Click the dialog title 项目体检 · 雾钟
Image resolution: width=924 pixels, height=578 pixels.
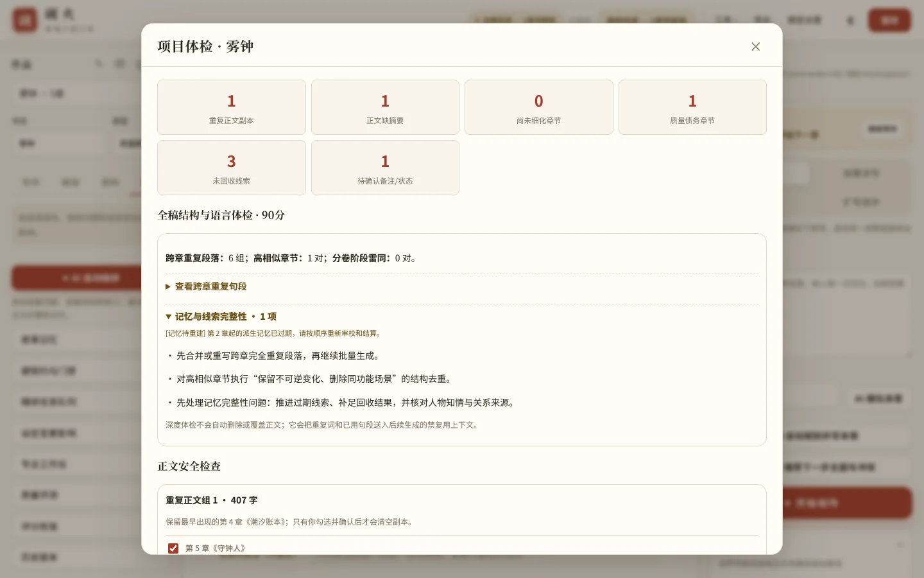(206, 46)
